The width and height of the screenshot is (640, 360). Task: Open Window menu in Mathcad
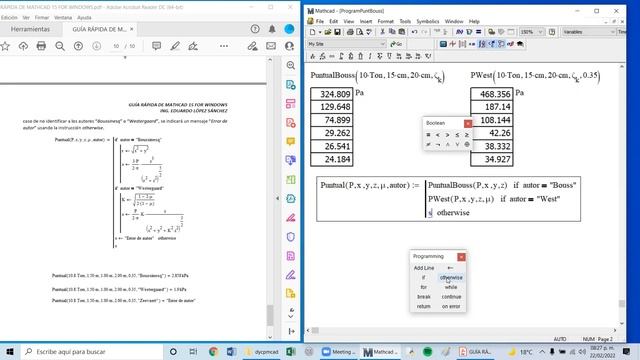pos(454,21)
